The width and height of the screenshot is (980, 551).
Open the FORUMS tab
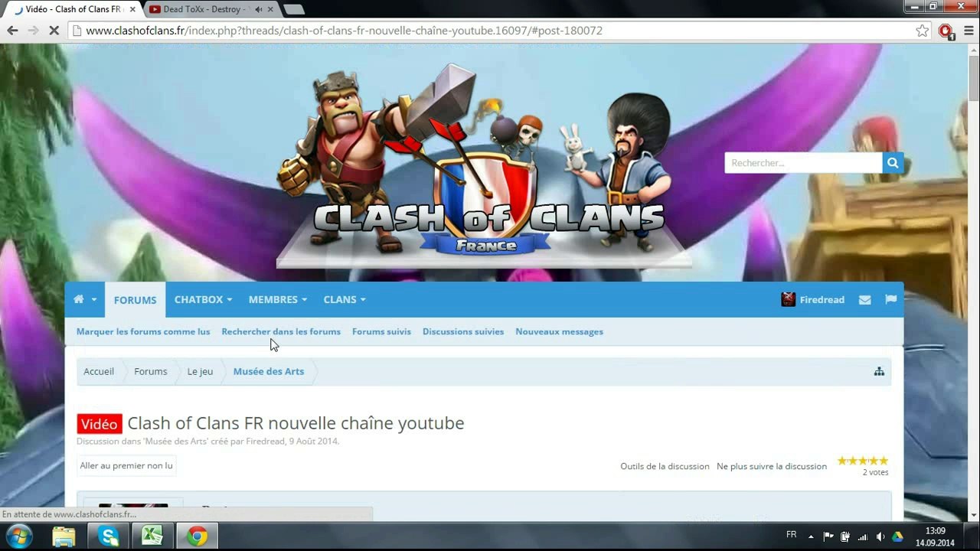135,300
